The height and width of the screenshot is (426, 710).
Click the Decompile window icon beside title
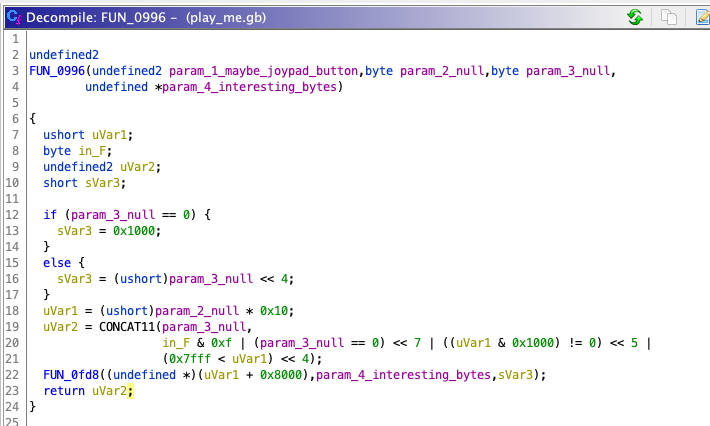[x=14, y=17]
